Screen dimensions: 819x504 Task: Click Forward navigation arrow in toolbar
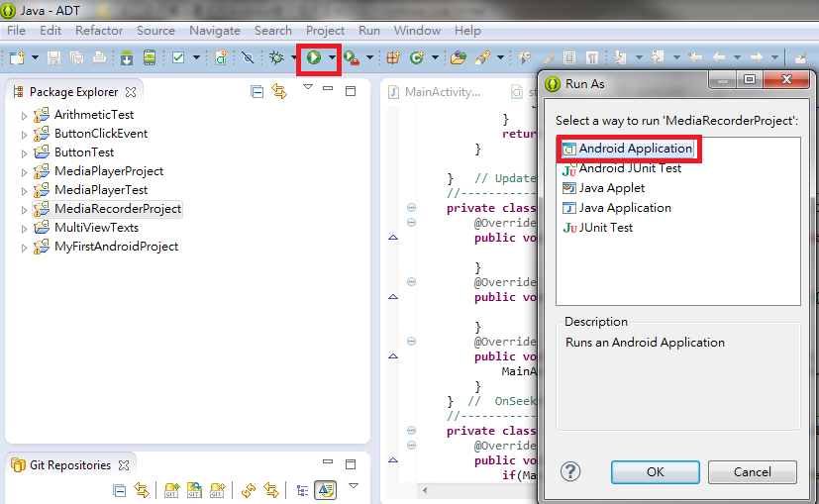pyautogui.click(x=756, y=57)
